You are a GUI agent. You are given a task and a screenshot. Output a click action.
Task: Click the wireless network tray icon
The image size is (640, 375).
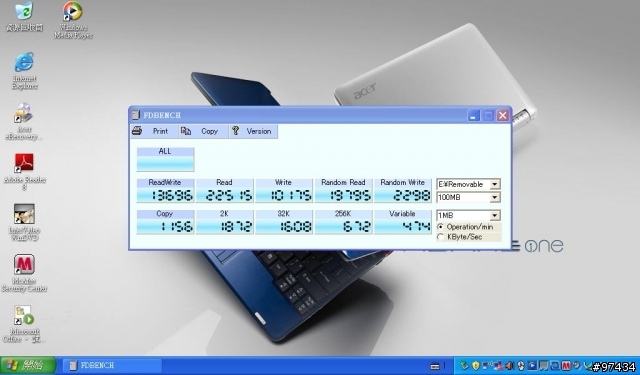[487, 365]
